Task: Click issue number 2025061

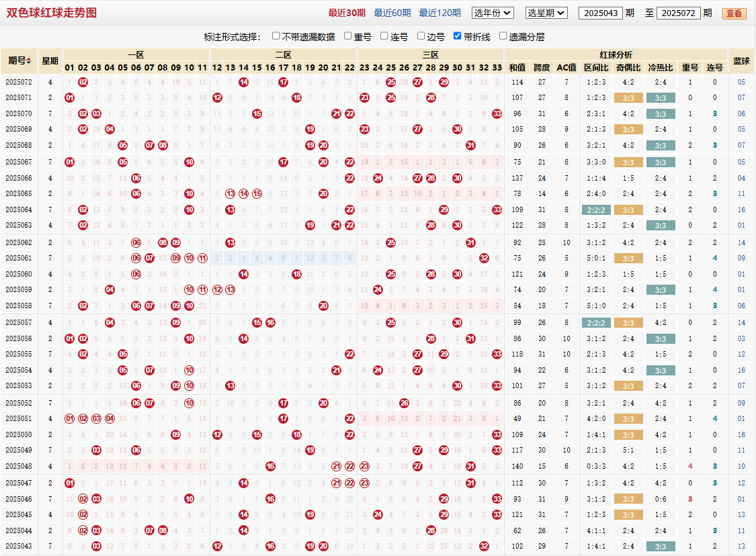Action: coord(19,259)
